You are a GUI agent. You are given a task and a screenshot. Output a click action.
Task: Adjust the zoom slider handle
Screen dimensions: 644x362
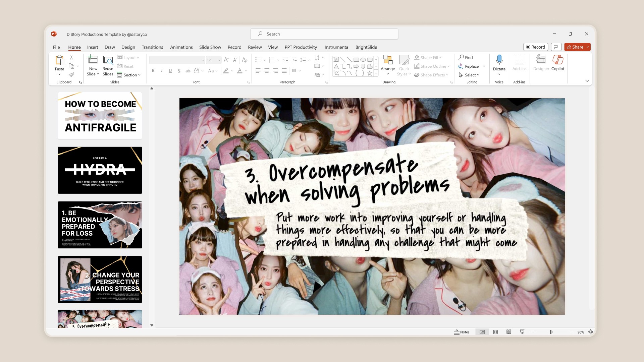point(550,332)
